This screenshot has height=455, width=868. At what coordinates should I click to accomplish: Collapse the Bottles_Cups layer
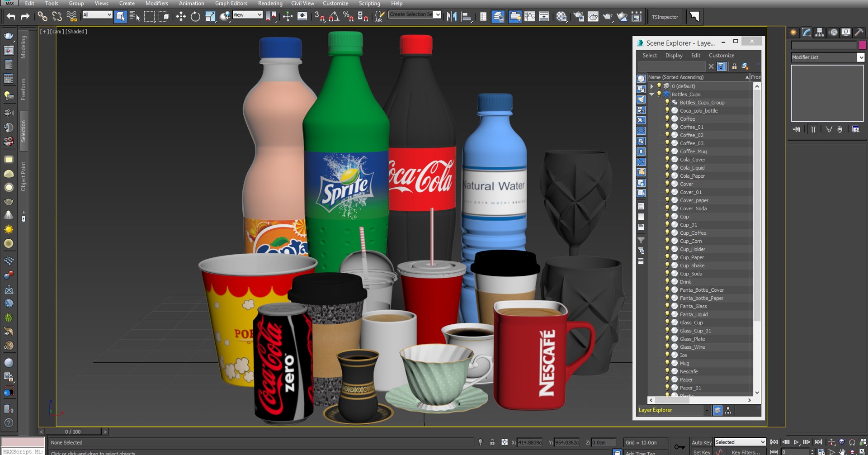pyautogui.click(x=651, y=95)
